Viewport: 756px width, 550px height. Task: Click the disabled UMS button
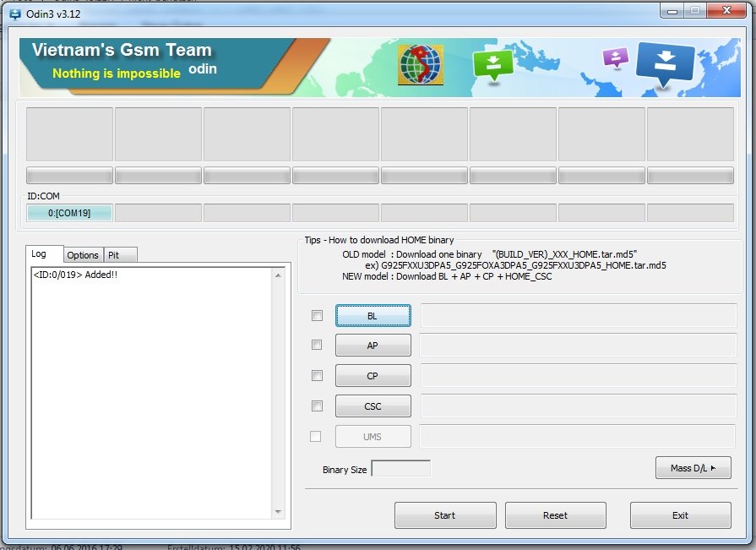(373, 436)
